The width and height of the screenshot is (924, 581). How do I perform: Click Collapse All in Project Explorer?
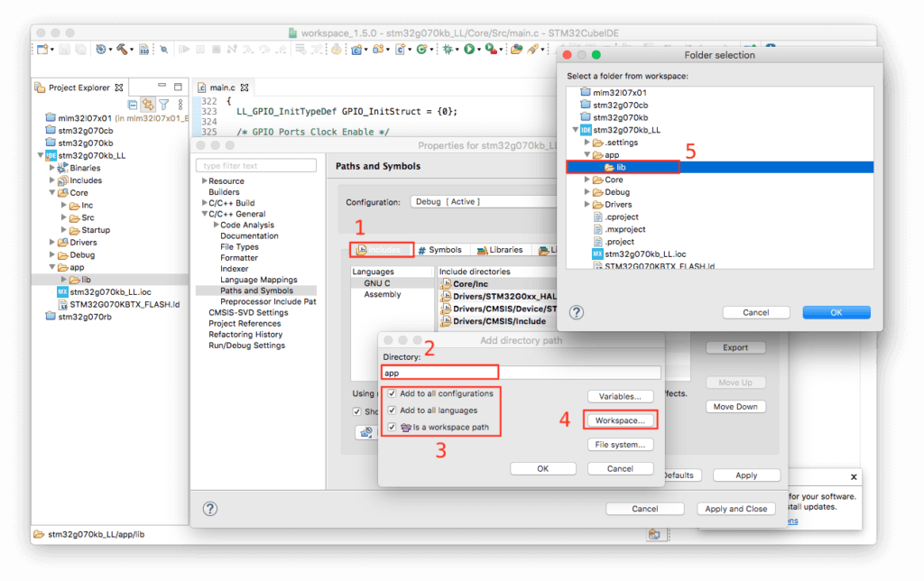pos(133,105)
